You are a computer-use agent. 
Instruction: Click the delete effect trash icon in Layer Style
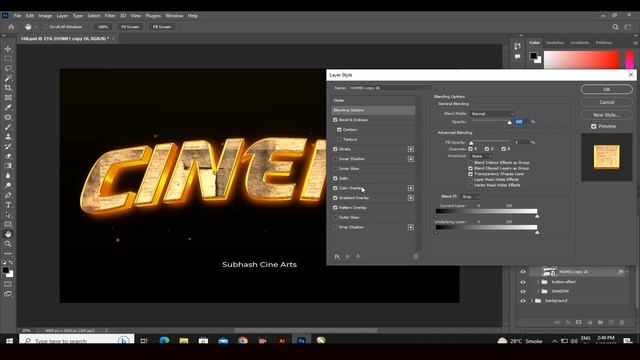pos(416,256)
